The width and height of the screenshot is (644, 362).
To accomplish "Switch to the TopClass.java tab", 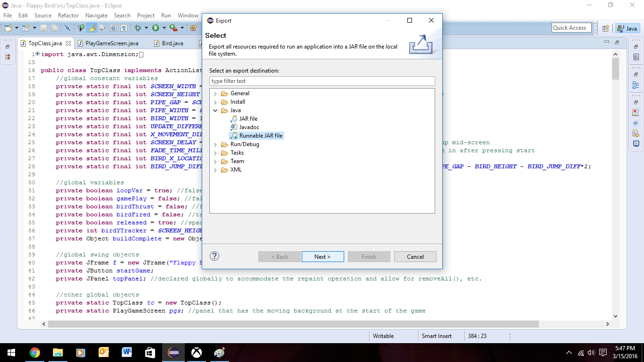I will 45,43.
